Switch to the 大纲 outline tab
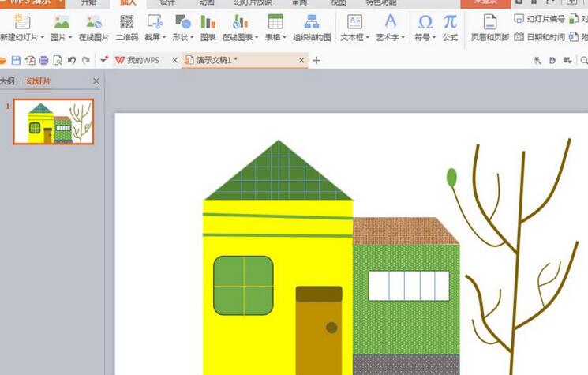This screenshot has height=375, width=588. click(7, 81)
